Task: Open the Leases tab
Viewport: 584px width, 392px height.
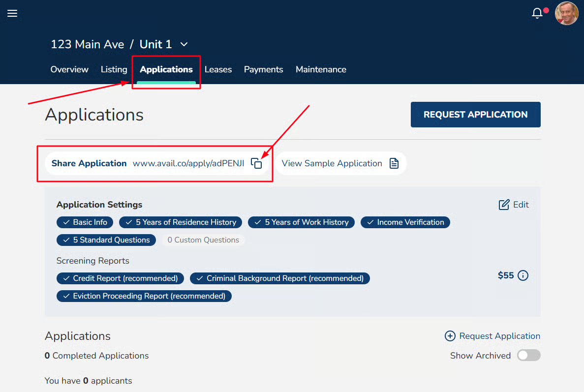Action: pos(218,70)
